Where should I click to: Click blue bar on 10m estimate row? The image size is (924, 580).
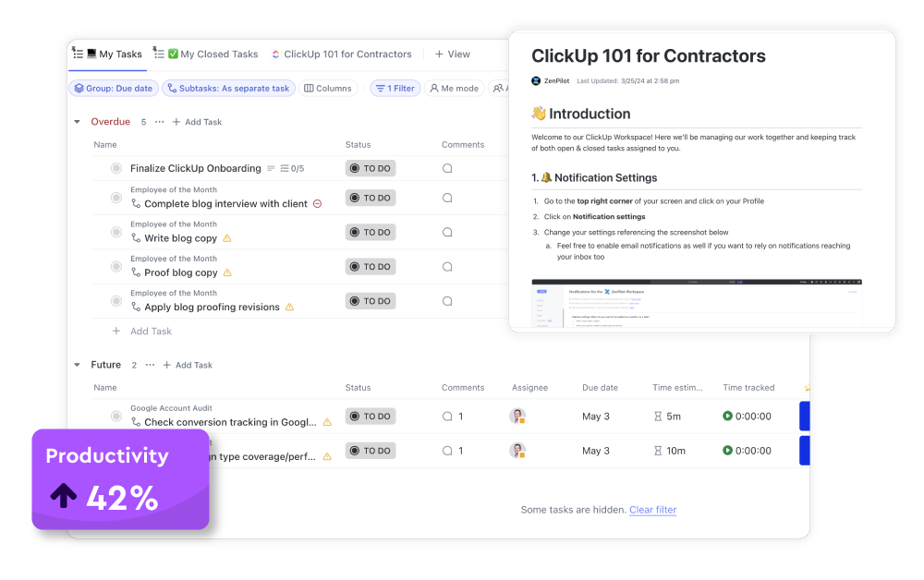click(x=805, y=451)
